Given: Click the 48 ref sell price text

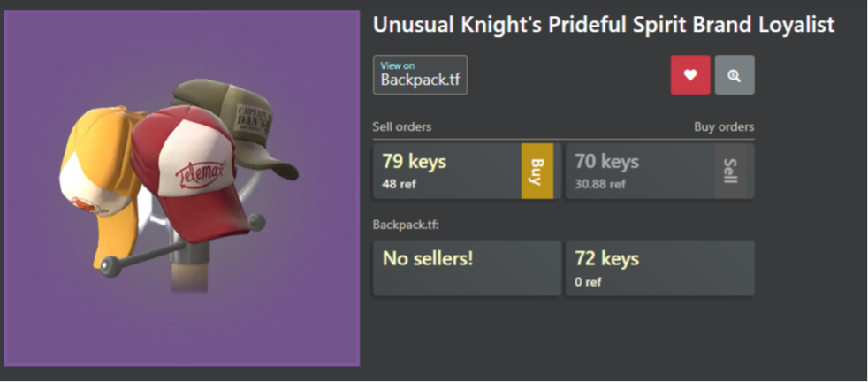Looking at the screenshot, I should pos(400,185).
